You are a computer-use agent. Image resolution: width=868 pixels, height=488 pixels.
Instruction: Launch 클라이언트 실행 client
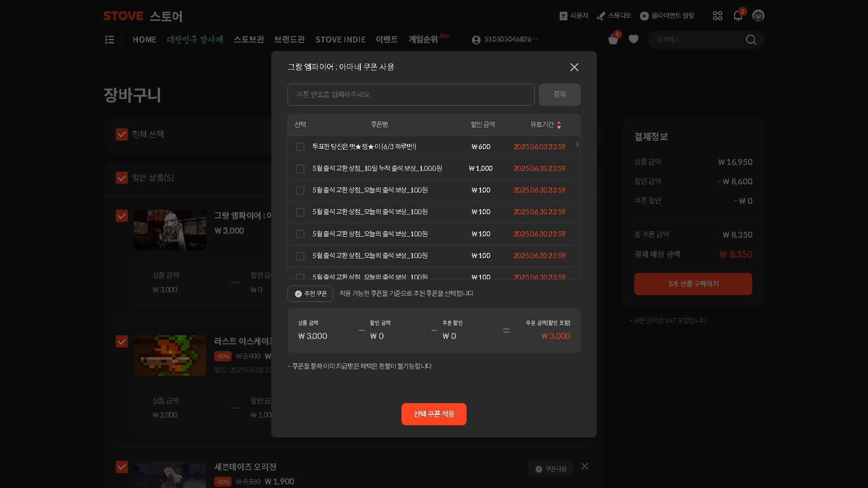(667, 16)
